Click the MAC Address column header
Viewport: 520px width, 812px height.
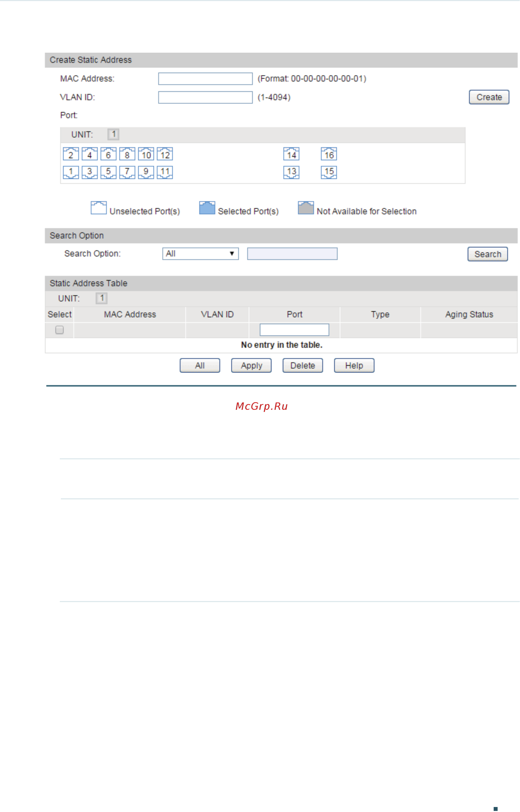coord(130,314)
